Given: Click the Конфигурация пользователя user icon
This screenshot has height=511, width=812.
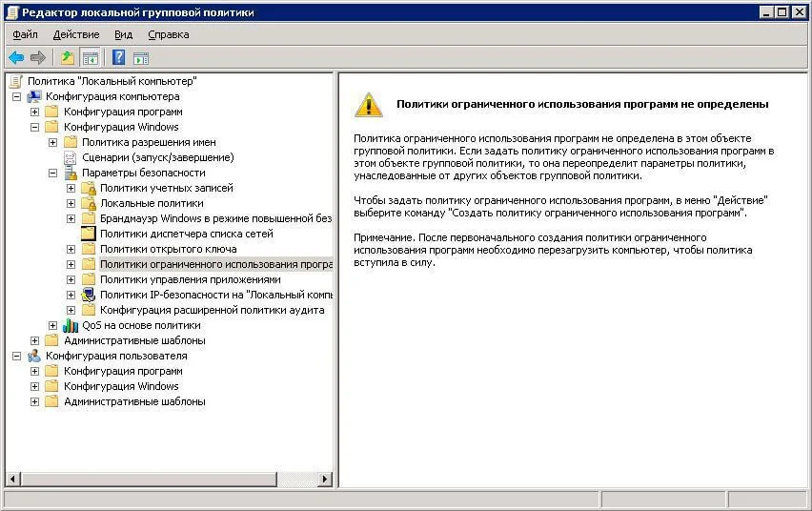Looking at the screenshot, I should coord(34,356).
